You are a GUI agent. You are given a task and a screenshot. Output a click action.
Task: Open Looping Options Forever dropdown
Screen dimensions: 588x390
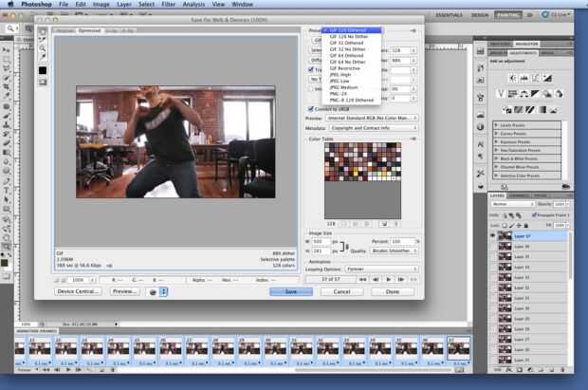(x=382, y=269)
